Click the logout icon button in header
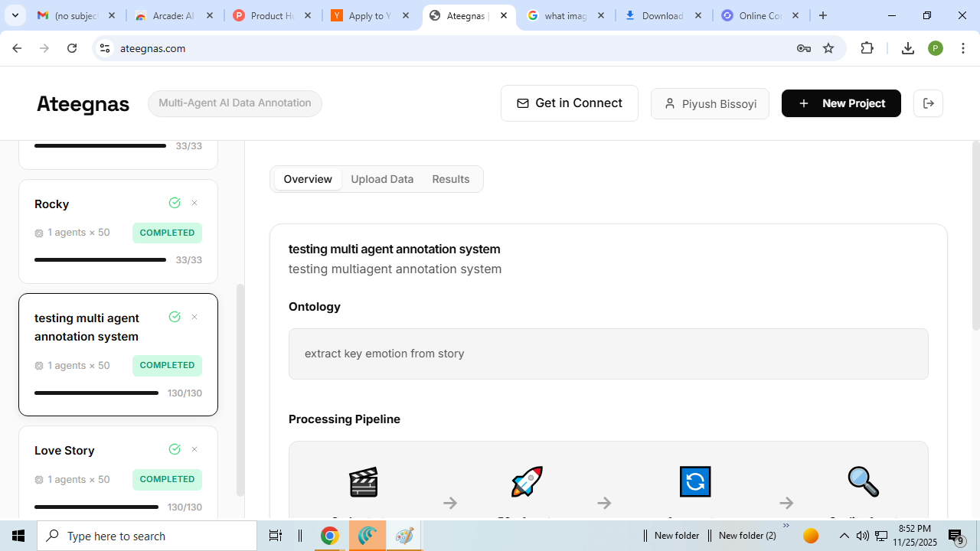Image resolution: width=980 pixels, height=551 pixels. click(x=928, y=103)
